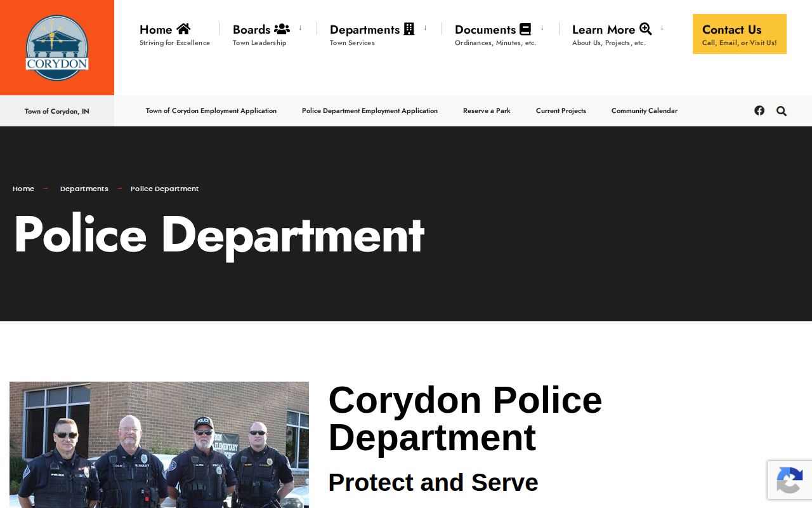Click the house icon beside Home

[x=183, y=29]
